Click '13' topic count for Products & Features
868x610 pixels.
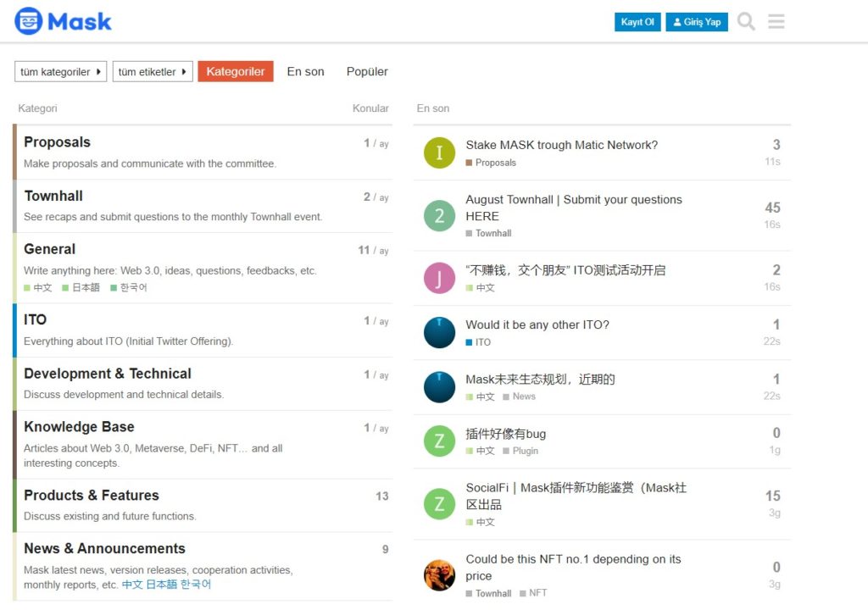[382, 496]
